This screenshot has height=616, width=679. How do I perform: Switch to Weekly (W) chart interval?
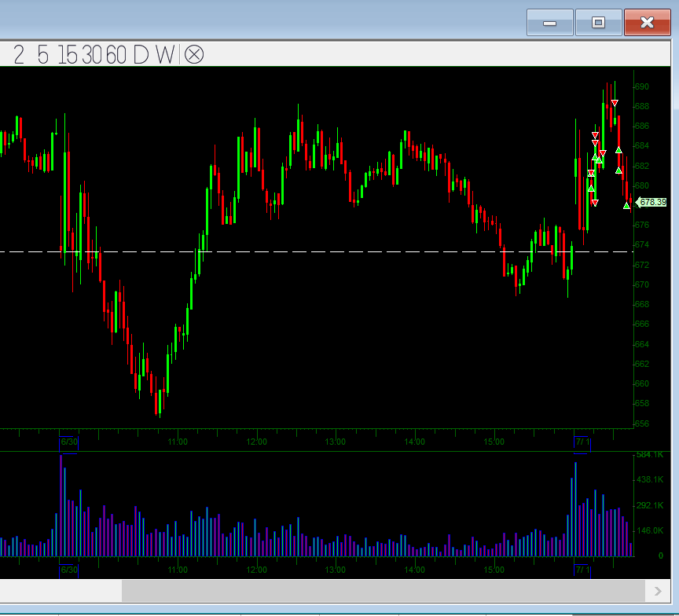pos(165,55)
